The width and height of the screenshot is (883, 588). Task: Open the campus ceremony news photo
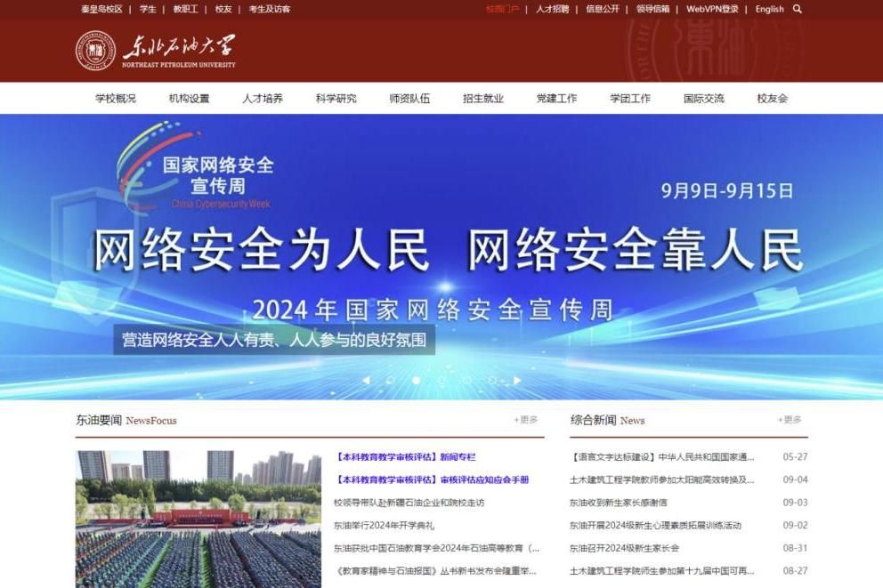[x=198, y=518]
